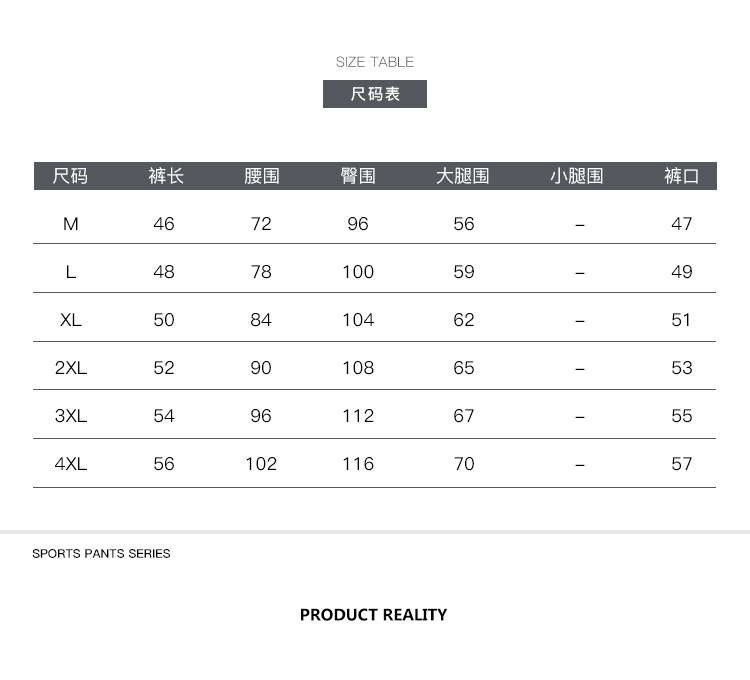Select the 裤长 column header
This screenshot has width=750, height=680.
click(166, 176)
